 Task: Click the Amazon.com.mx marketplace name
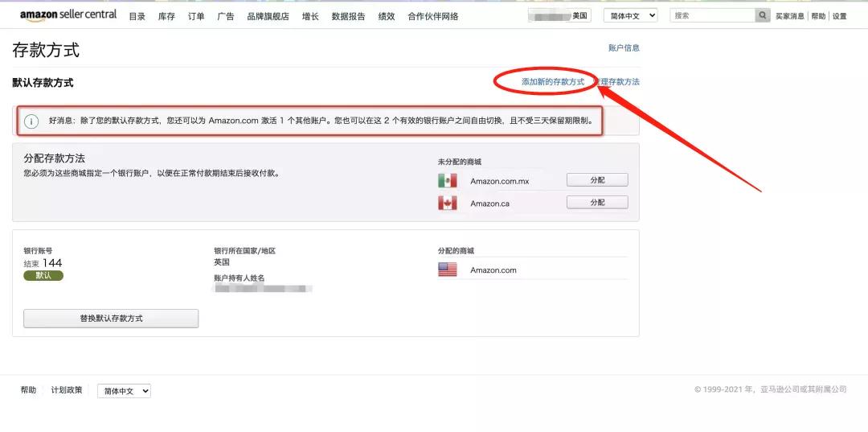(x=499, y=181)
